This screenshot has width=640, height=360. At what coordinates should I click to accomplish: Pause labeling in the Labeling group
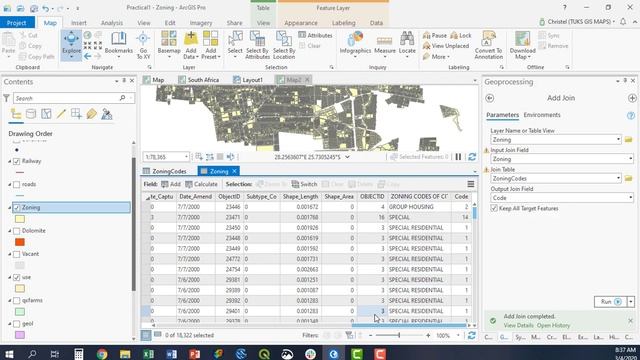[x=435, y=36]
